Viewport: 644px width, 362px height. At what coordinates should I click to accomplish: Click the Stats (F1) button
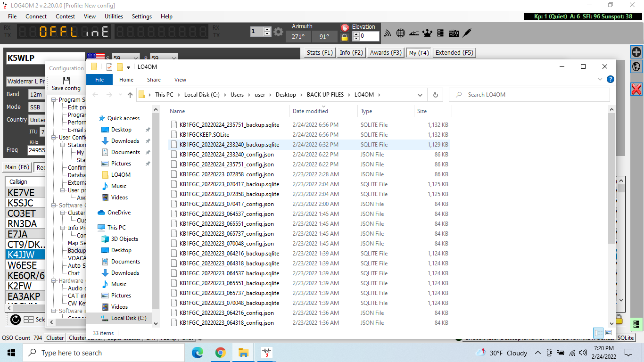tap(320, 53)
